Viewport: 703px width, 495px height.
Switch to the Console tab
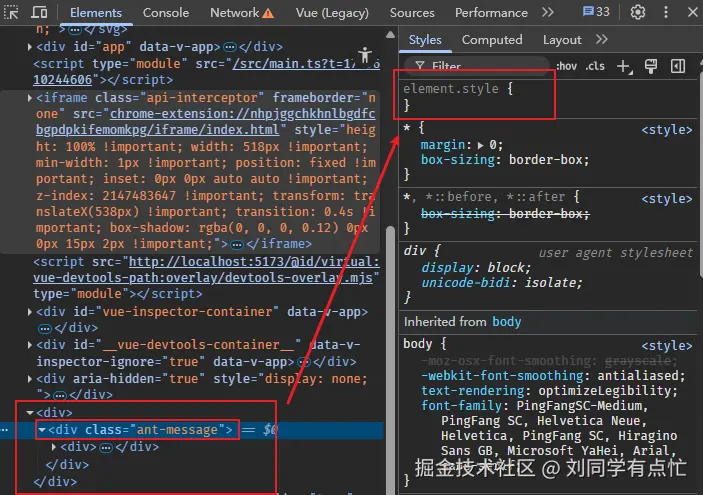pos(165,13)
